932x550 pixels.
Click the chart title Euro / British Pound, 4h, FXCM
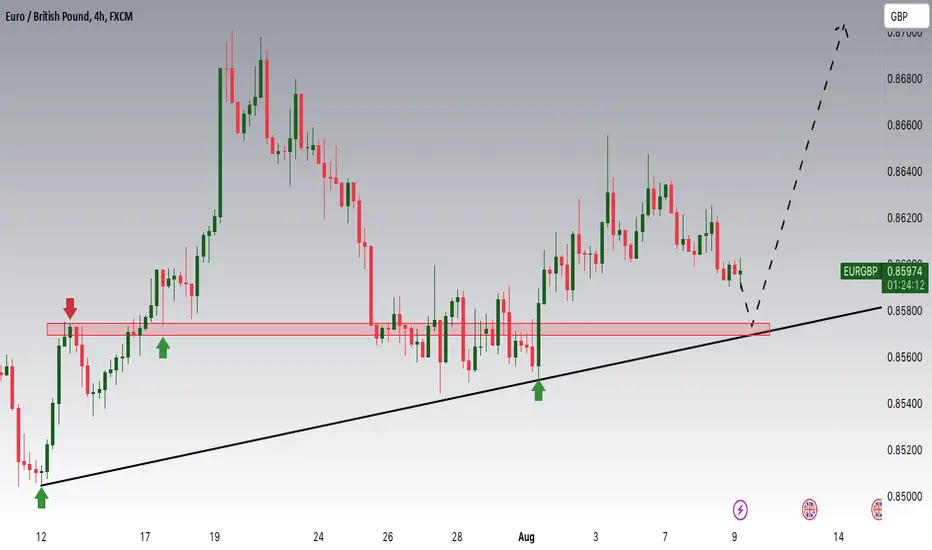click(69, 17)
